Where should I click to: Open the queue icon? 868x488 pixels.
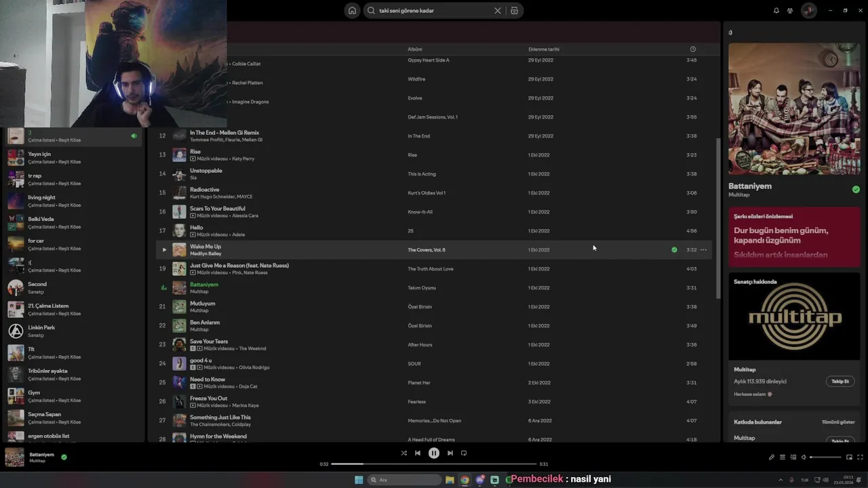[782, 457]
